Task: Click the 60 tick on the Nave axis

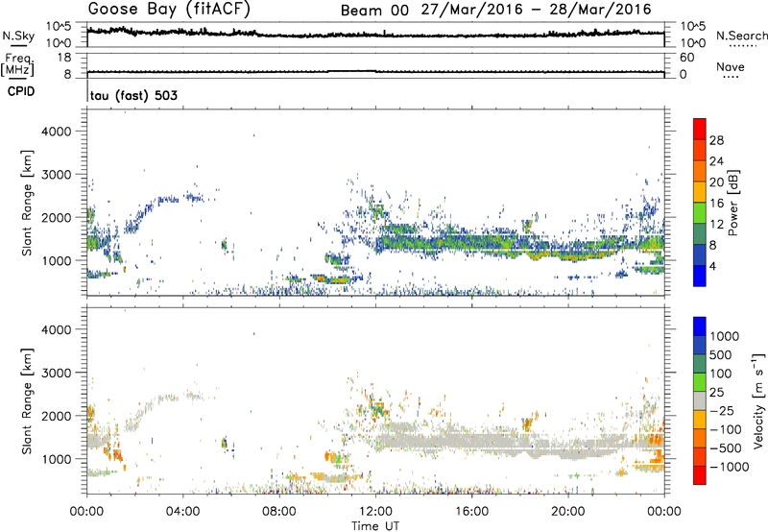Action: (x=686, y=58)
